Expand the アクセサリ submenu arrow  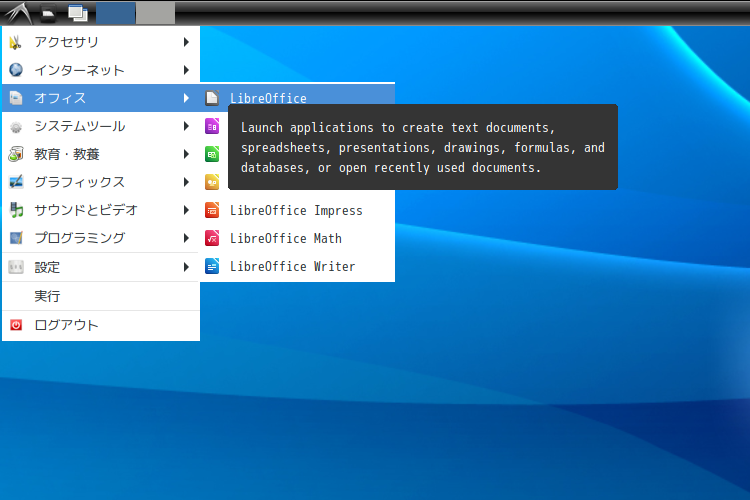tap(187, 42)
